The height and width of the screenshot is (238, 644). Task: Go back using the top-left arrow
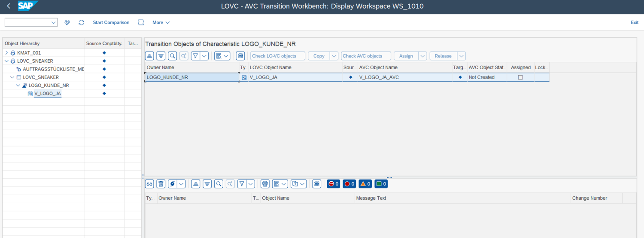click(8, 6)
